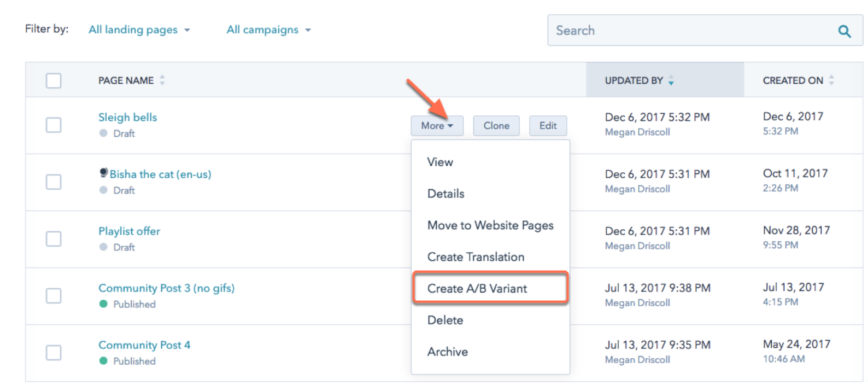Click the Clone button for Sleigh bells

pyautogui.click(x=496, y=126)
